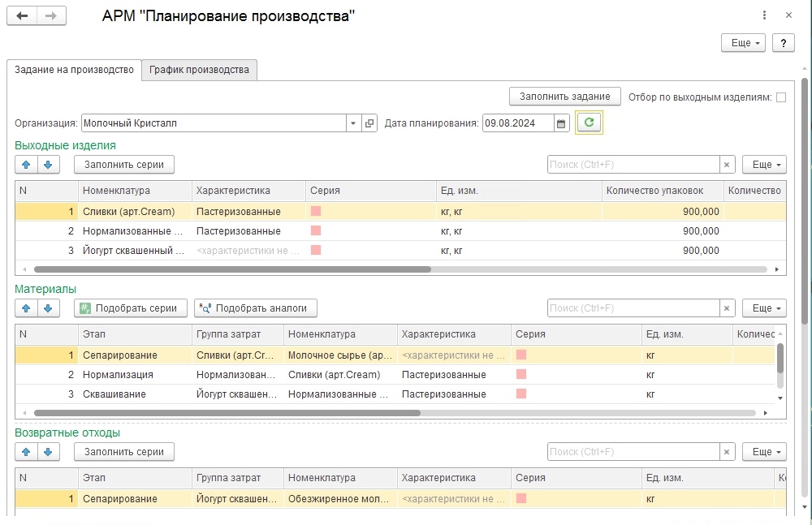Click series indicator for Йогурт сквашенный output row
The image size is (812, 525).
point(316,250)
